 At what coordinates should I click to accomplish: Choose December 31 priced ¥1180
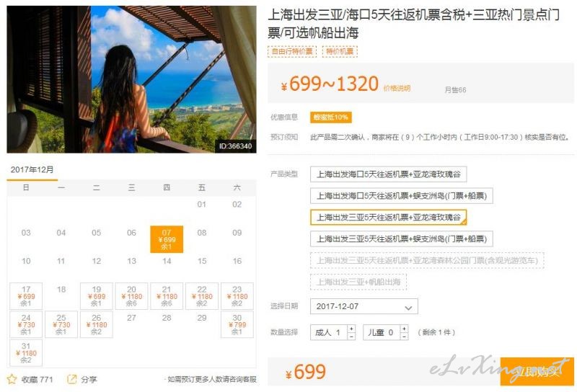(x=26, y=352)
